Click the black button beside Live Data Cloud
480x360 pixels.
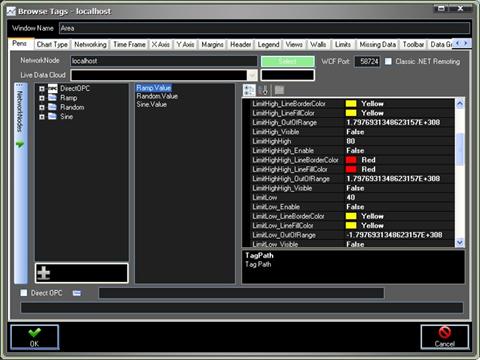(x=288, y=75)
